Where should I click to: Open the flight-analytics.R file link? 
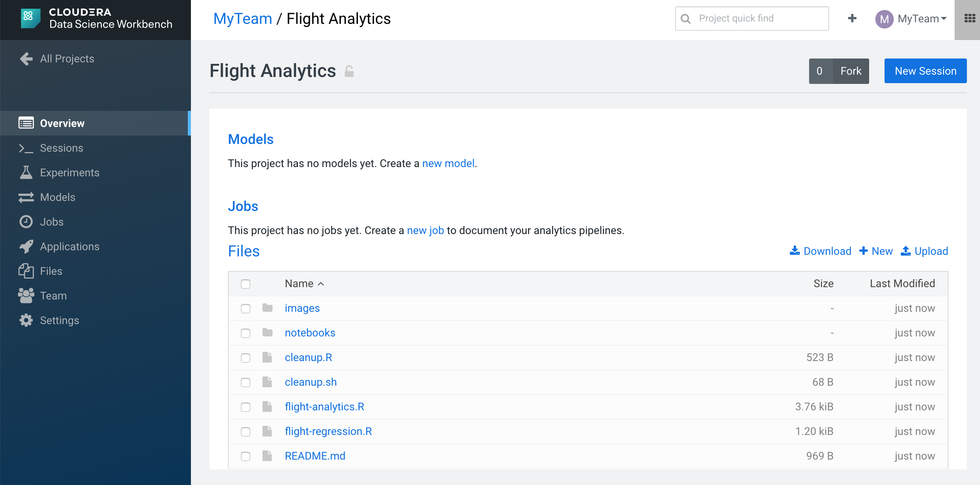324,406
